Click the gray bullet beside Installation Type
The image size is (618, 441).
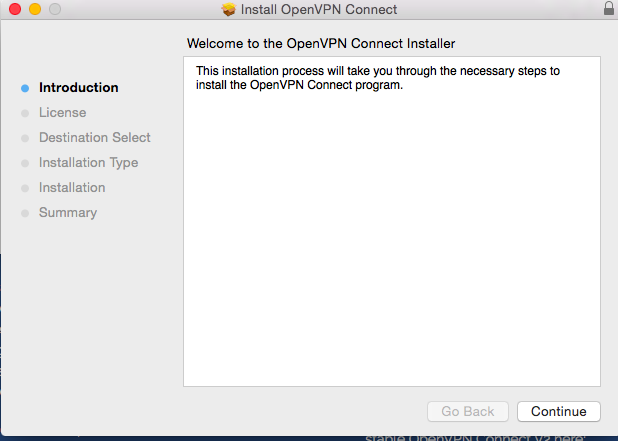coord(25,163)
